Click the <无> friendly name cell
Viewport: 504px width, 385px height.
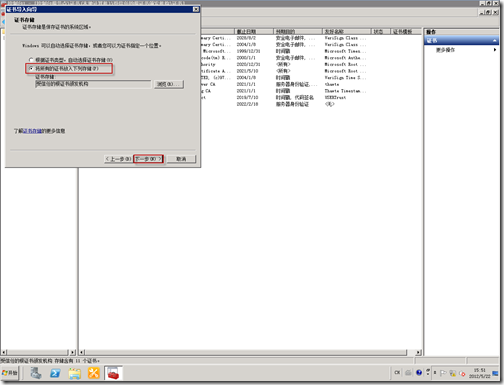329,104
